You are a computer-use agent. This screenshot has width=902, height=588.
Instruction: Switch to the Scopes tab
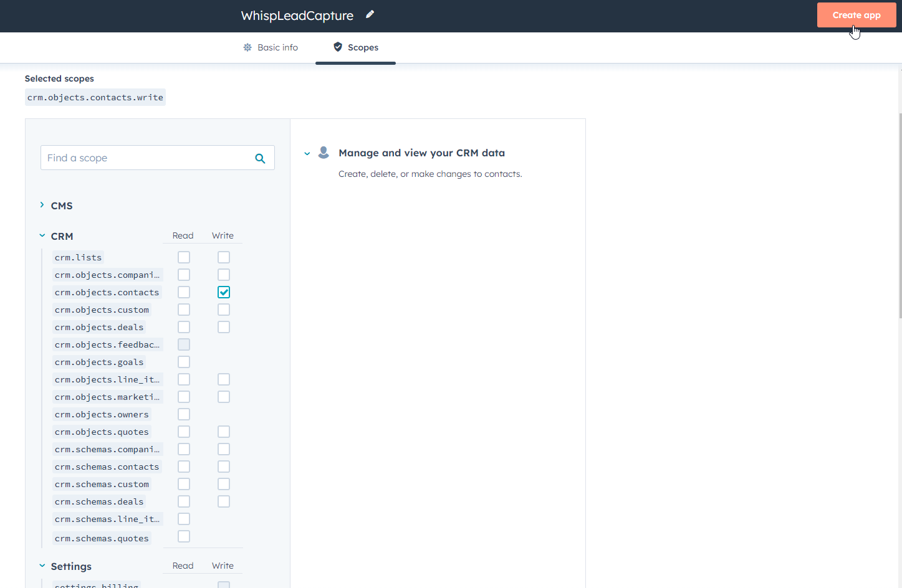(x=355, y=47)
